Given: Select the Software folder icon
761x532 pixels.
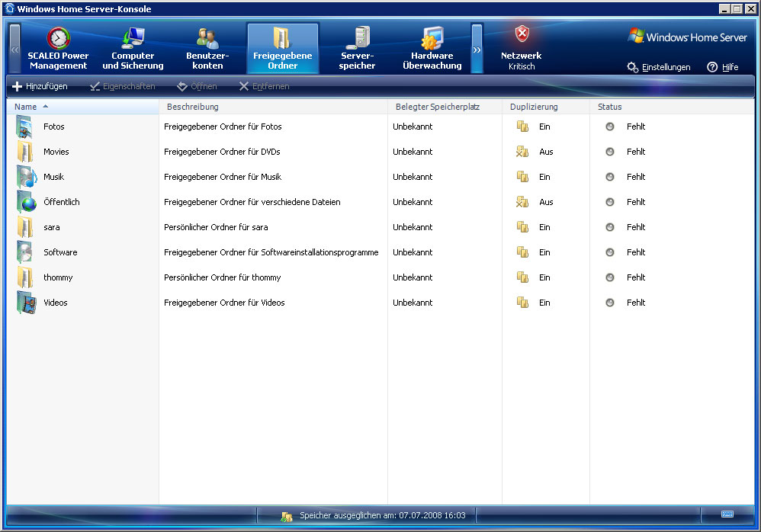Looking at the screenshot, I should click(25, 253).
